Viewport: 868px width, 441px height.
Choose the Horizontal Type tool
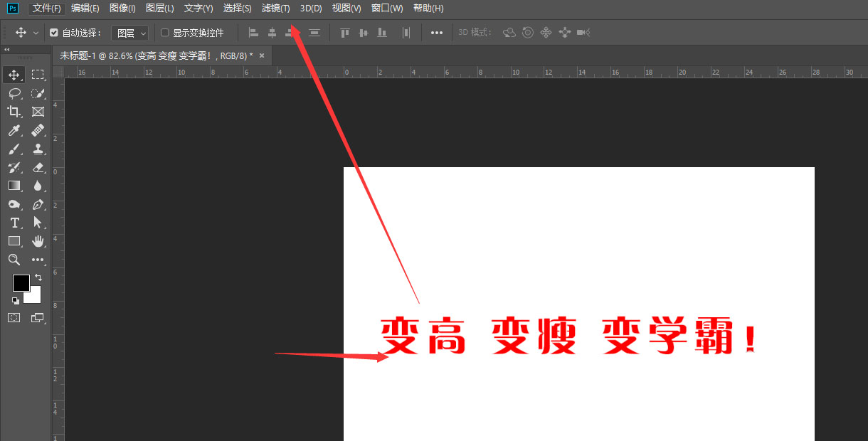click(x=14, y=223)
